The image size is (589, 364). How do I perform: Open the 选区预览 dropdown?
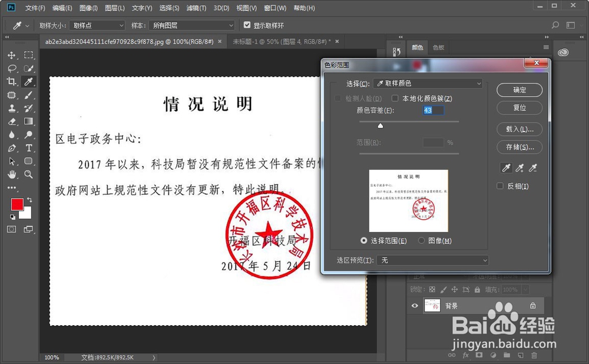pos(433,260)
